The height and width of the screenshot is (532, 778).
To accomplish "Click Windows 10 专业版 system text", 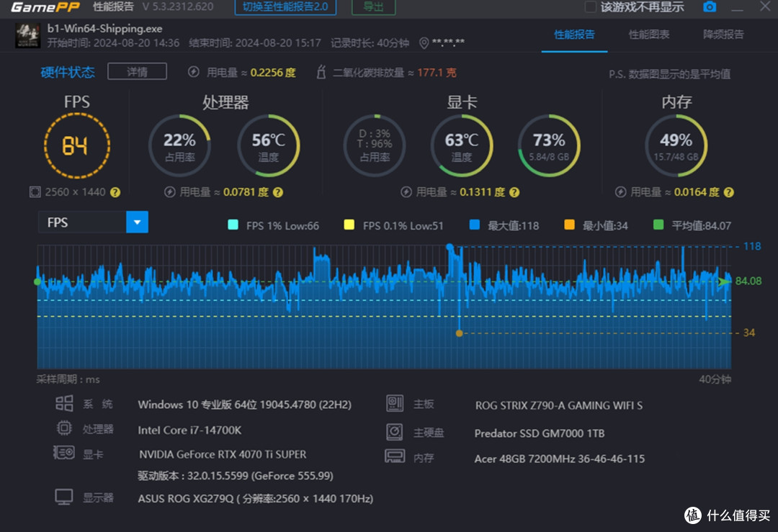I will coord(245,405).
